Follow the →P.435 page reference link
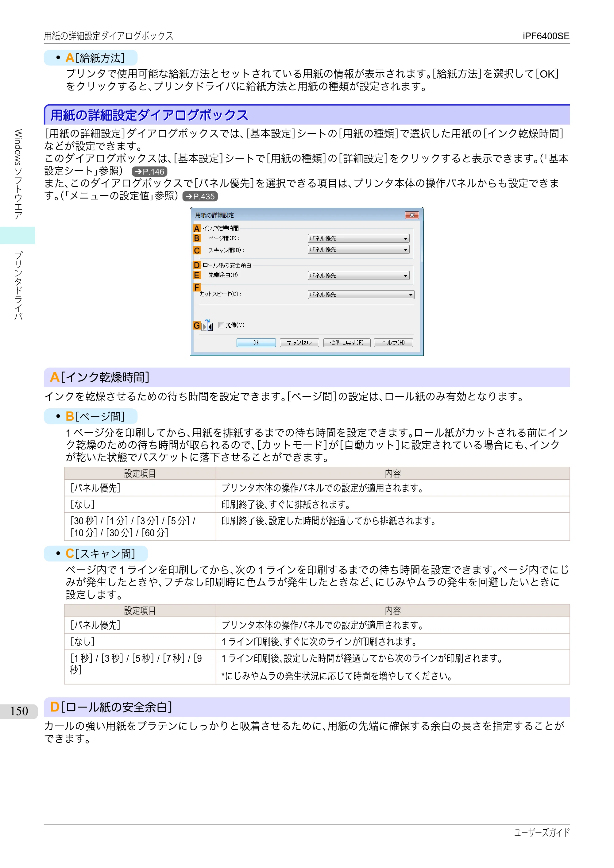The height and width of the screenshot is (868, 614). click(200, 197)
